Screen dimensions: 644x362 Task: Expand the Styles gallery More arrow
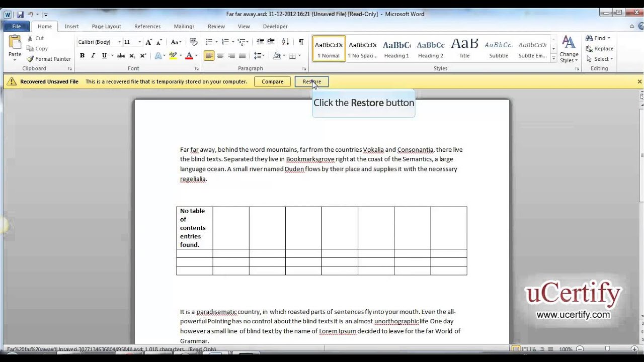pyautogui.click(x=554, y=59)
